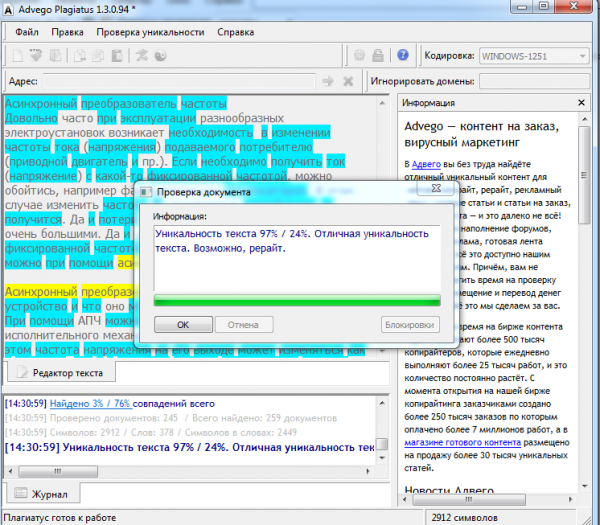Viewport: 600px width, 525px height.
Task: Open the Проверка уникальности menu
Action: (x=150, y=33)
